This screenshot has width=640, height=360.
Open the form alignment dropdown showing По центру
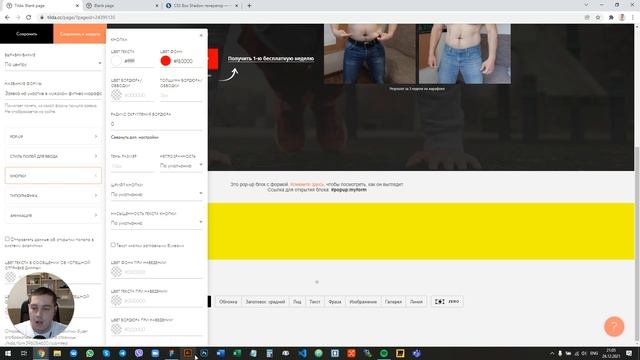tap(53, 64)
